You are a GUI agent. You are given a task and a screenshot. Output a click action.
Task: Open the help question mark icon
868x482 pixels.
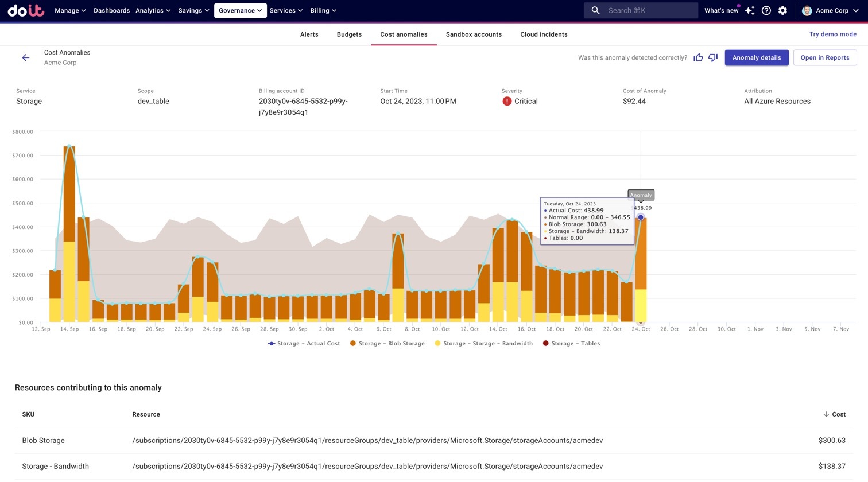pos(766,10)
